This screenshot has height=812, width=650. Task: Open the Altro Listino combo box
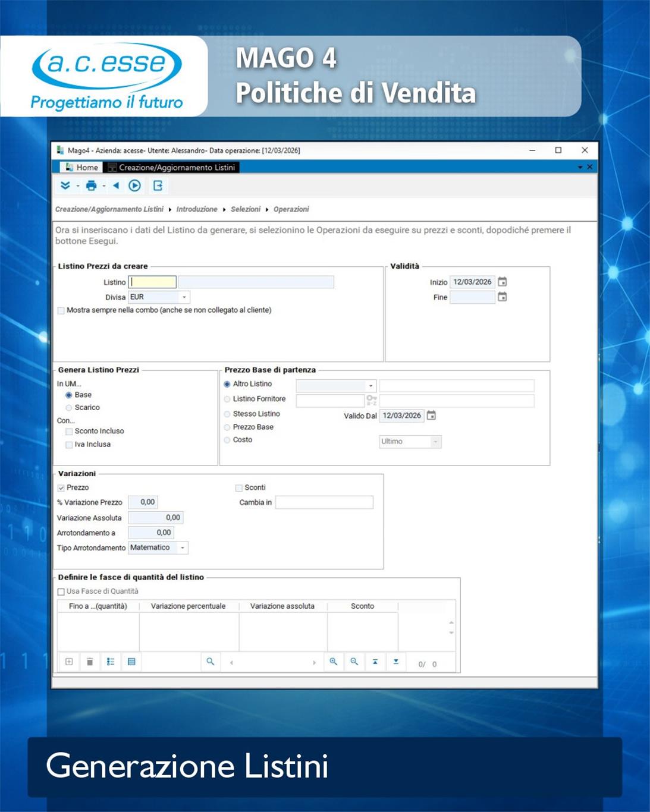[370, 386]
